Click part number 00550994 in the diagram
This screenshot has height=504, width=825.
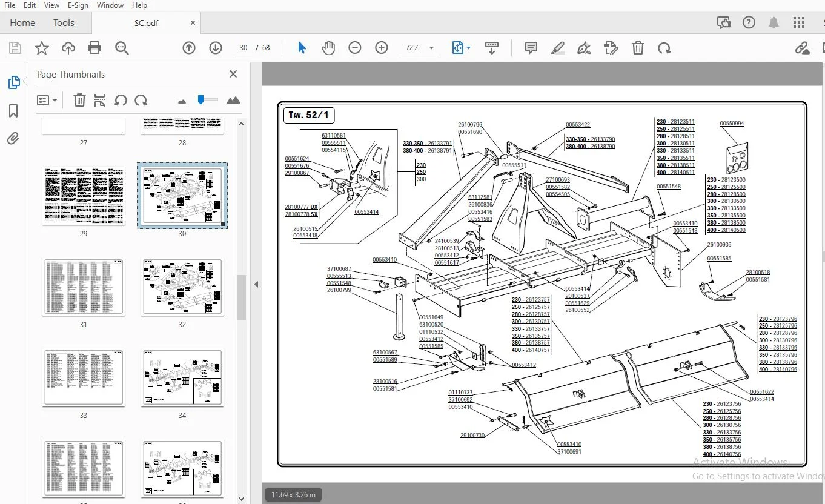pyautogui.click(x=732, y=124)
